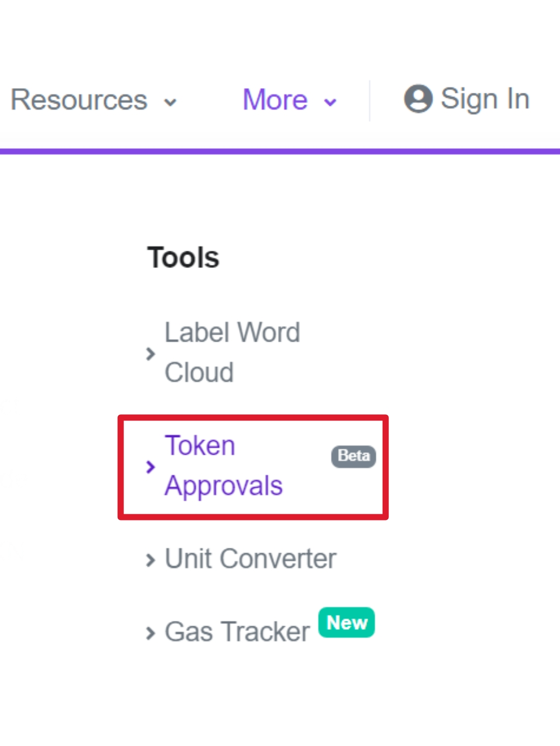Click the purple line under the navbar
This screenshot has width=560, height=746.
pos(280,151)
